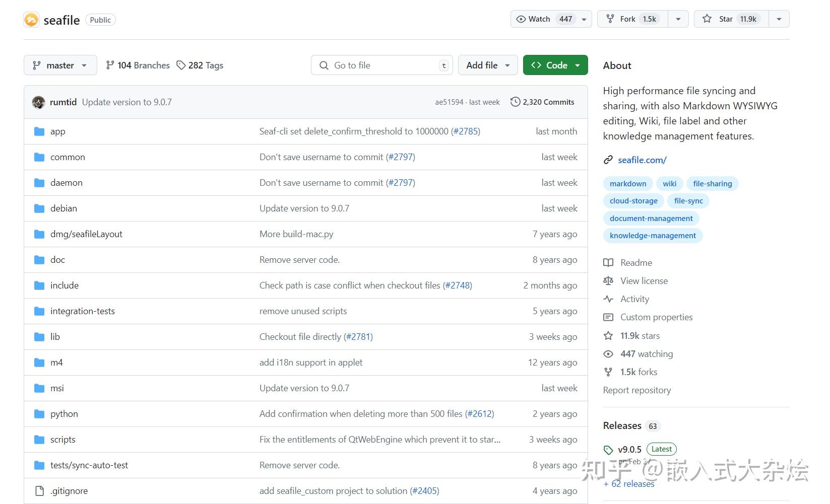Click the Fork repository icon
Screen dimensions: 830x504
tap(610, 19)
